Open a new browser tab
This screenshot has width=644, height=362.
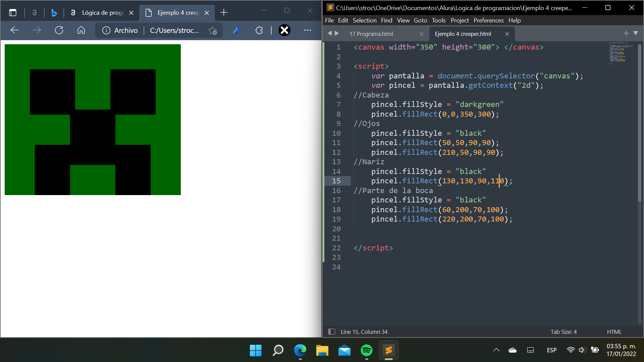click(x=224, y=13)
